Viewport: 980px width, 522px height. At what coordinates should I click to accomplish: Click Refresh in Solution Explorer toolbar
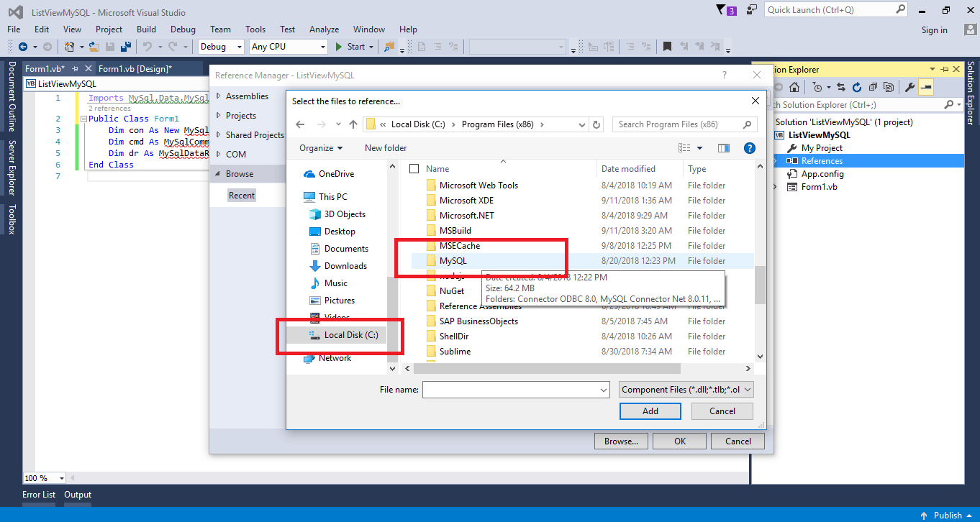[857, 87]
